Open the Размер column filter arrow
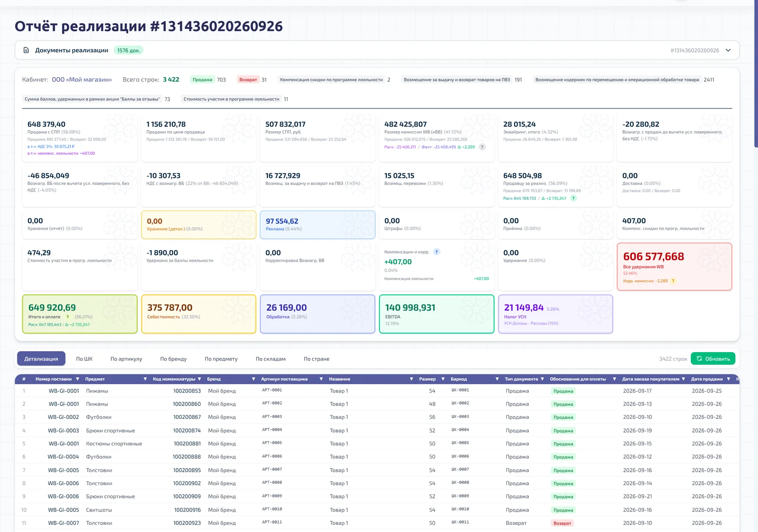 (x=443, y=379)
